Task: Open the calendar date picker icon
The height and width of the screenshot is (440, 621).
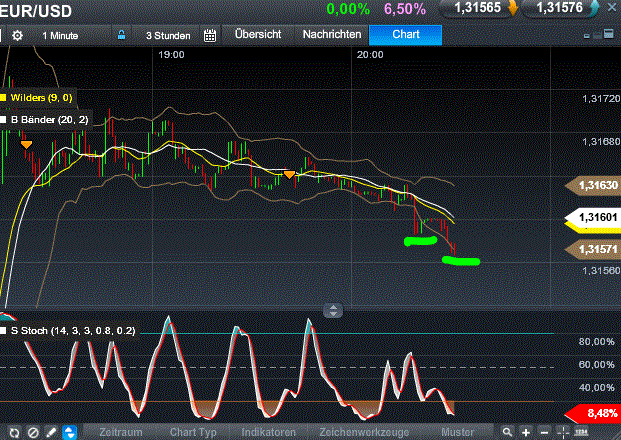Action: click(x=210, y=35)
